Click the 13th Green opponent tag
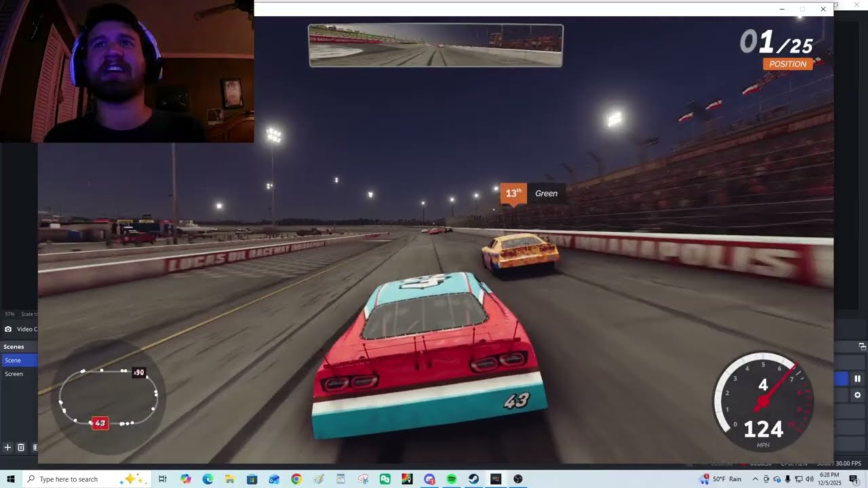868x488 pixels. 533,194
